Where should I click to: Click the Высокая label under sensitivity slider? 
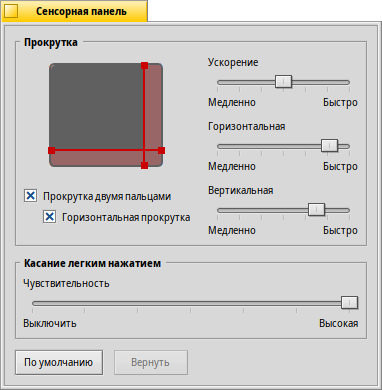(x=339, y=323)
